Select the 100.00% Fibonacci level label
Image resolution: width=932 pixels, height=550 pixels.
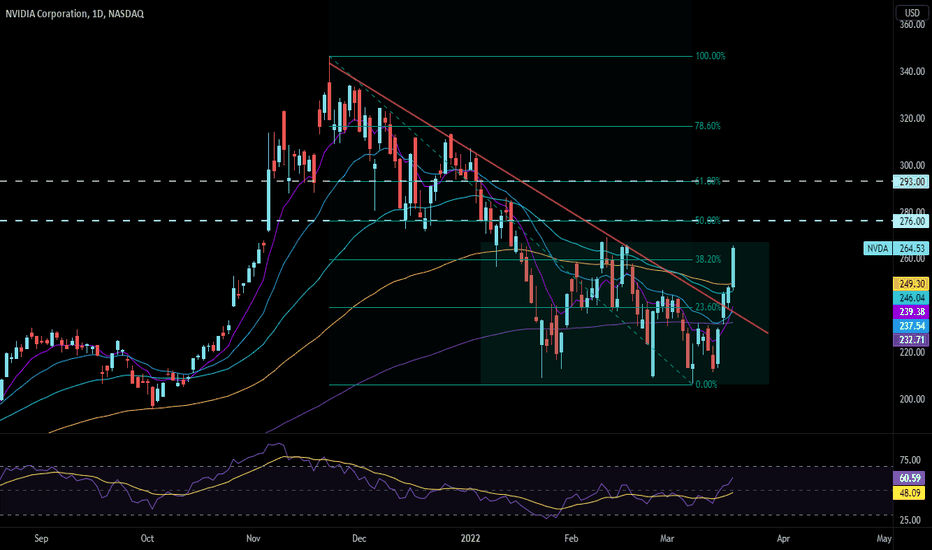pos(710,56)
